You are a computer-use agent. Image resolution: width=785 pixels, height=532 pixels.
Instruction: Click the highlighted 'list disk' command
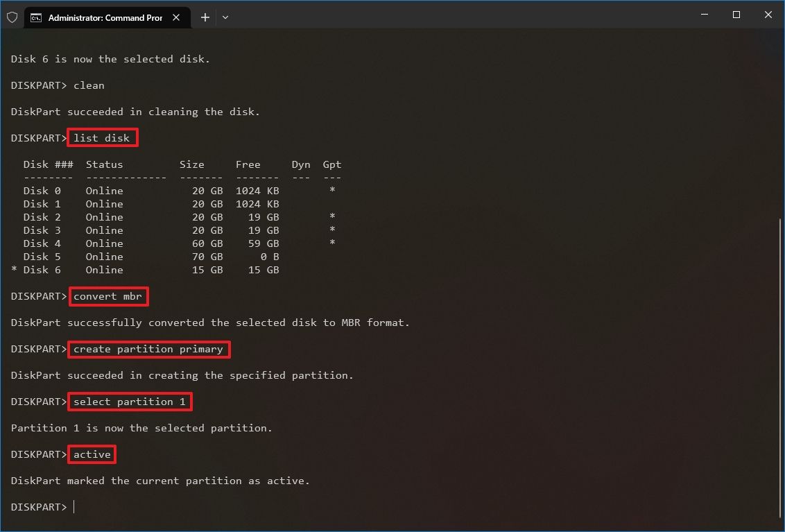pyautogui.click(x=102, y=137)
